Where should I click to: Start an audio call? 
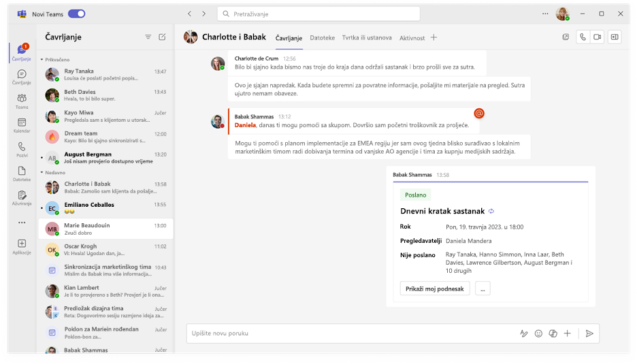583,37
